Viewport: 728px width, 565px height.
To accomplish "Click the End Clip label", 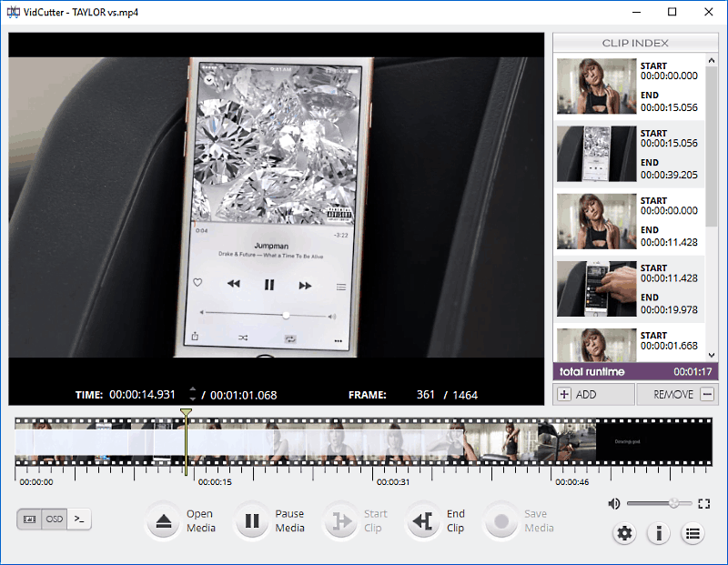I will (456, 521).
